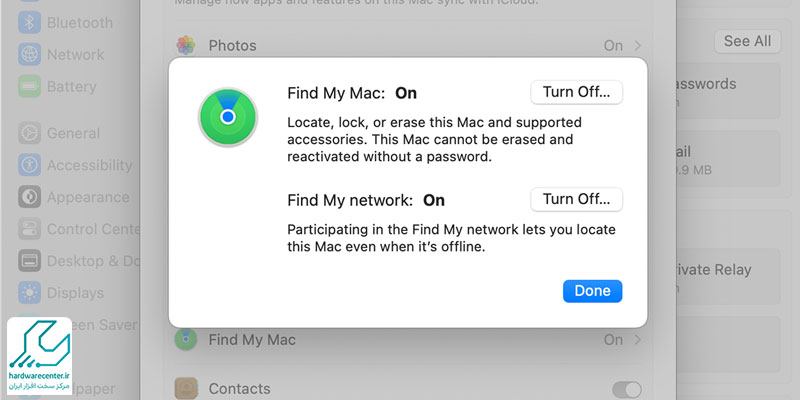
Task: Expand the Find My Mac row chevron
Action: coord(637,339)
